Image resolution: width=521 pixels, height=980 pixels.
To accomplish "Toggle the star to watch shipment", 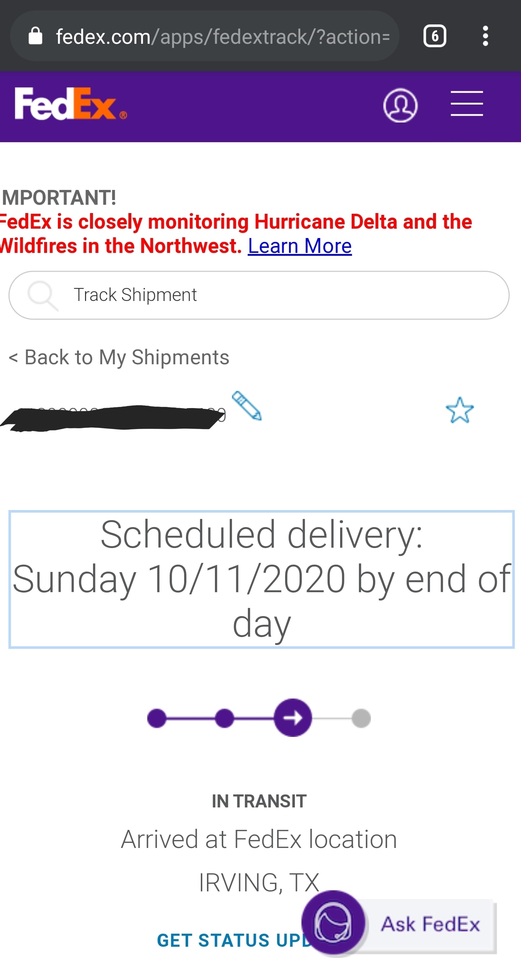I will 459,411.
